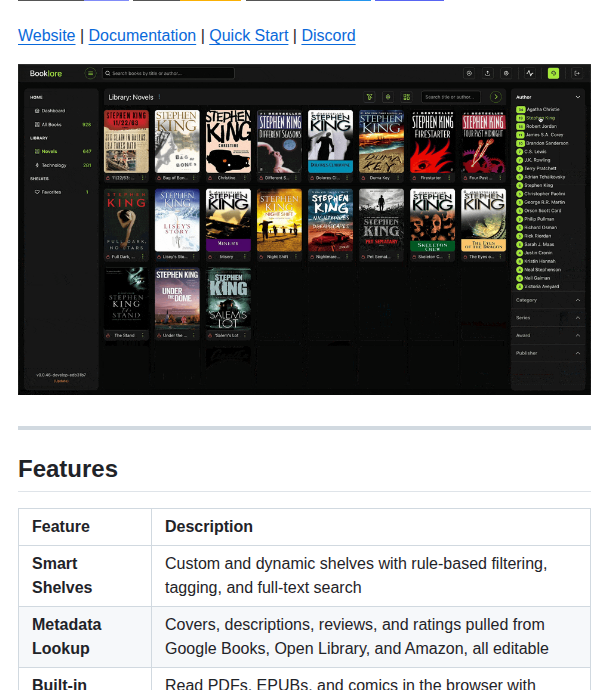The image size is (591, 690).
Task: Open three-dot menu on Firestarter card
Action: tap(449, 178)
